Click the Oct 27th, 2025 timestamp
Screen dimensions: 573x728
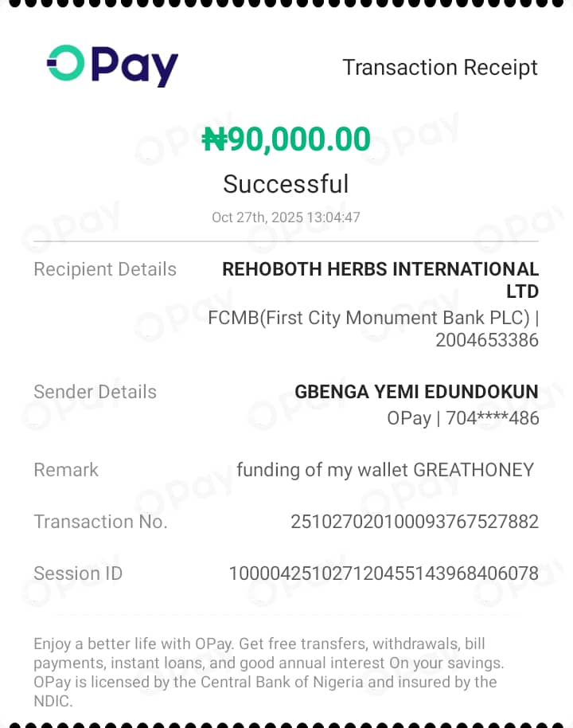[x=286, y=217]
